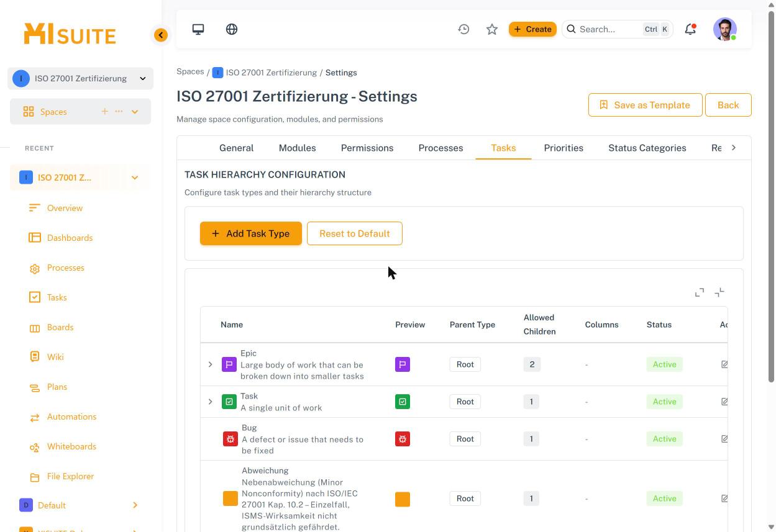The image size is (776, 532).
Task: Click the orange Create button
Action: point(532,29)
